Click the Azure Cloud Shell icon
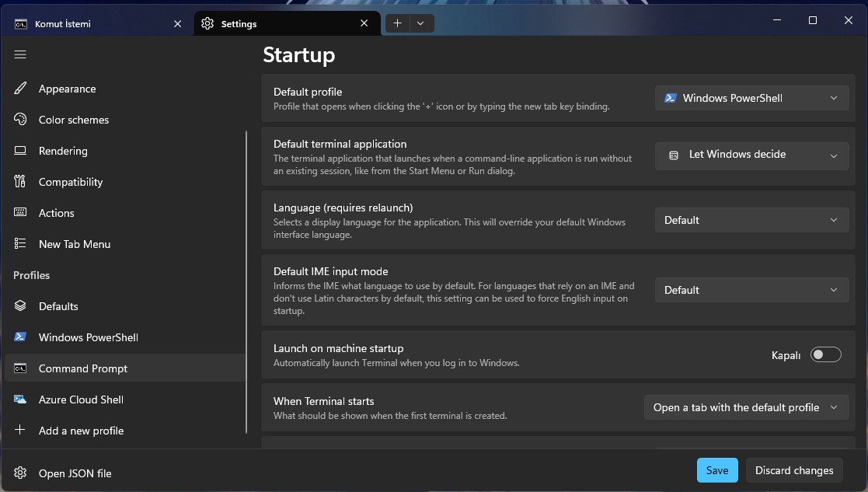 pos(20,399)
